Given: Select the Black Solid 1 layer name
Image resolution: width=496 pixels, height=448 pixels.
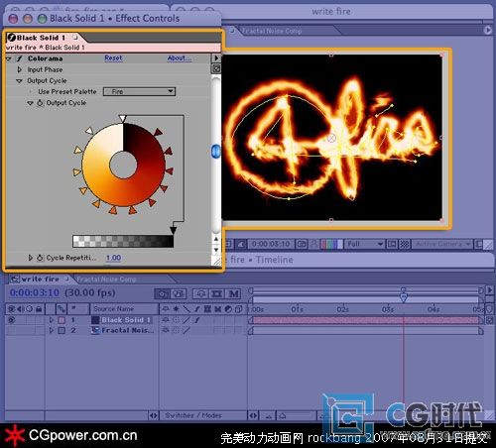Looking at the screenshot, I should coord(126,320).
